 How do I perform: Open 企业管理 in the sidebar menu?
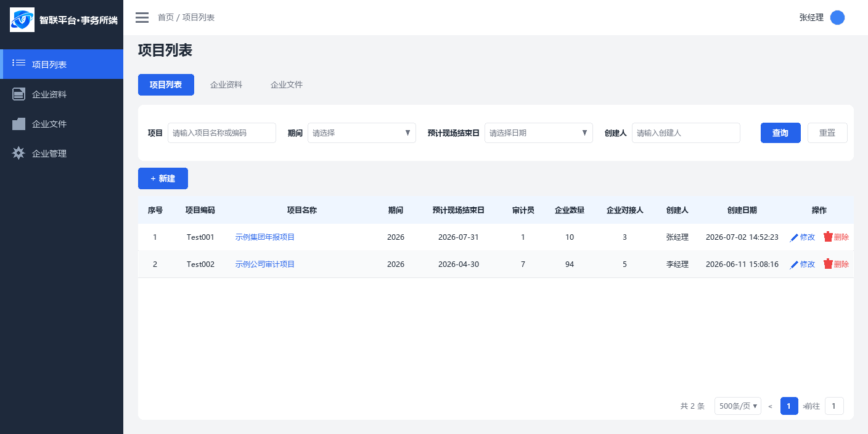pyautogui.click(x=62, y=154)
